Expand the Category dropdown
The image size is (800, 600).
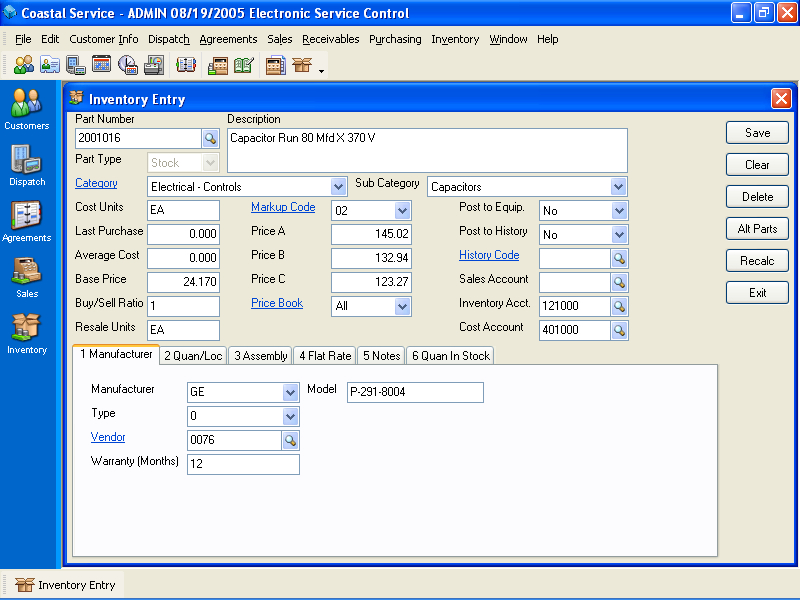click(x=338, y=187)
